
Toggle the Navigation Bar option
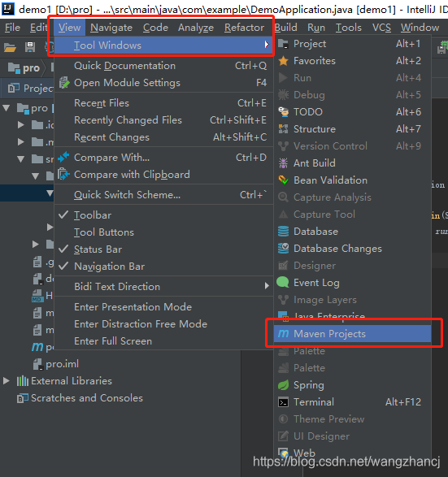tap(163, 267)
